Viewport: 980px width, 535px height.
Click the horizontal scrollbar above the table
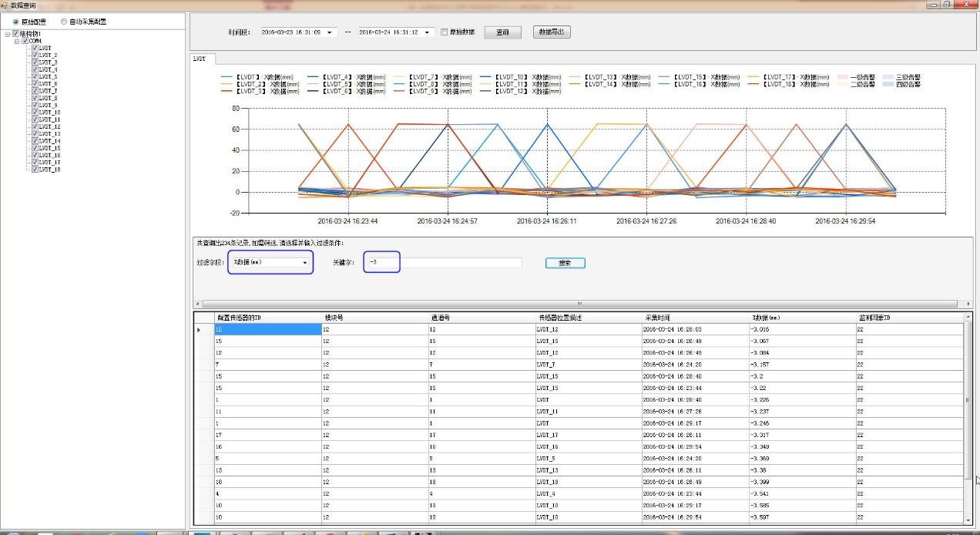click(x=579, y=304)
